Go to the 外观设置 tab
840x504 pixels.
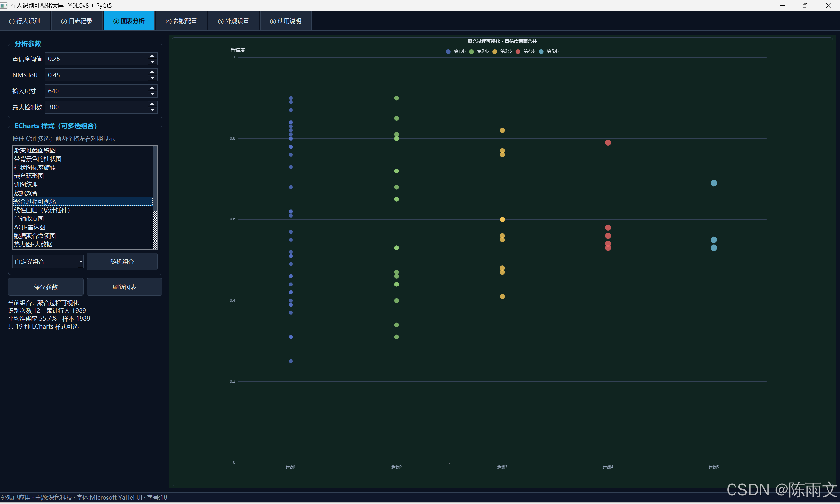pos(234,21)
